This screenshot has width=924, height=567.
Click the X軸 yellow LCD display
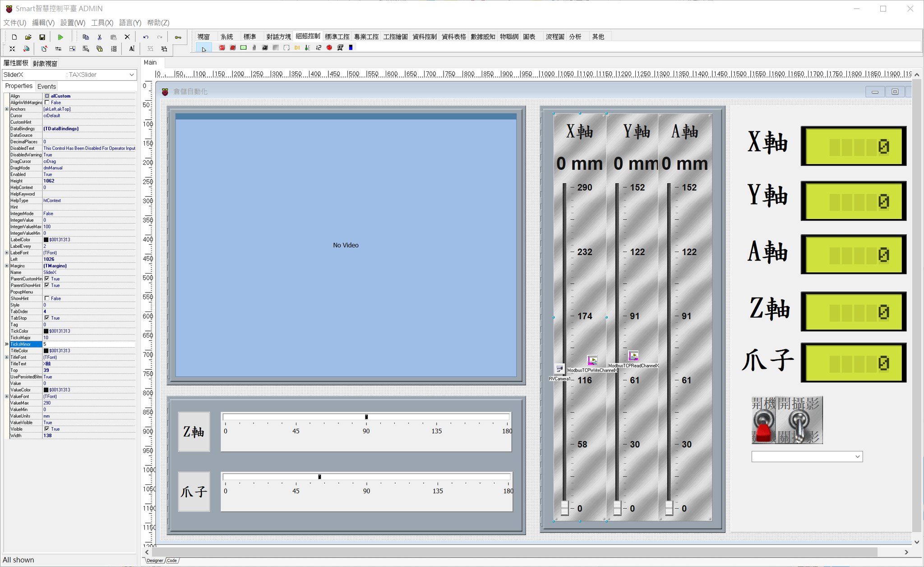pyautogui.click(x=854, y=146)
